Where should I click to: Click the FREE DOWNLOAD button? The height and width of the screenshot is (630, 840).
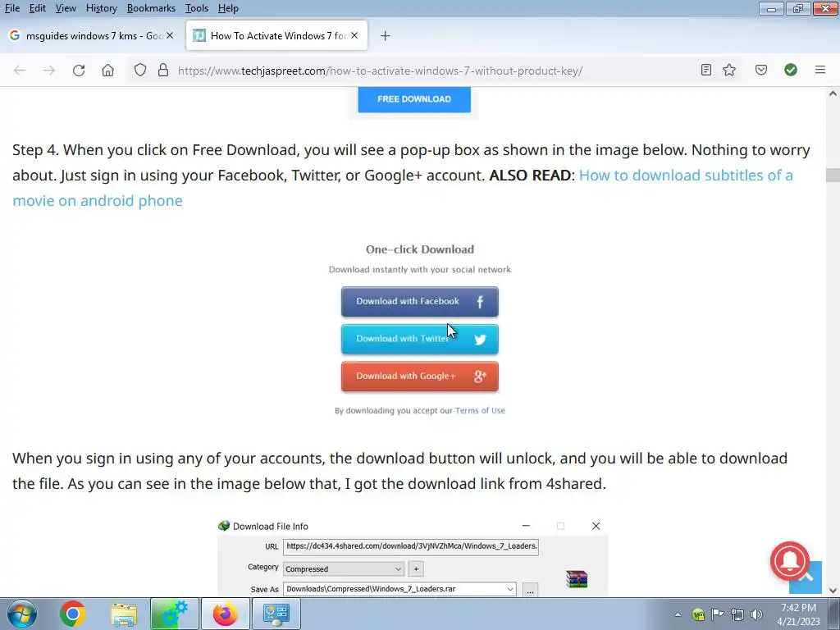(x=414, y=99)
